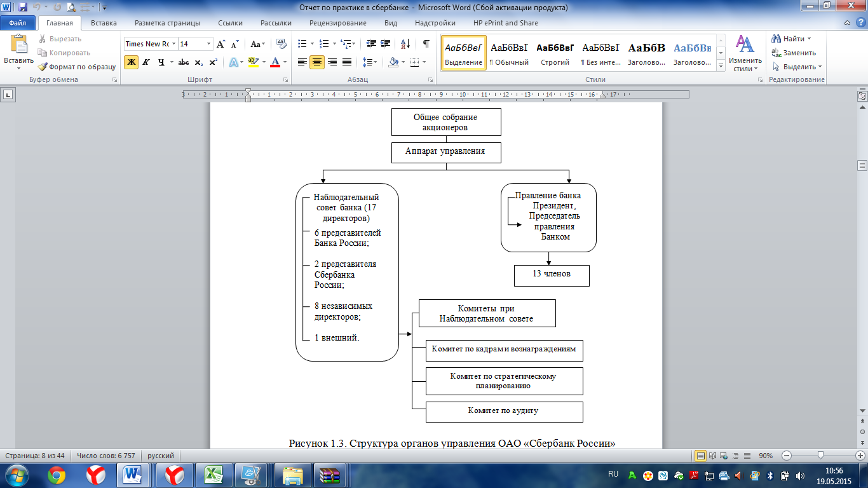868x488 pixels.
Task: Open the font name dropdown Times New Roman
Action: pyautogui.click(x=173, y=44)
